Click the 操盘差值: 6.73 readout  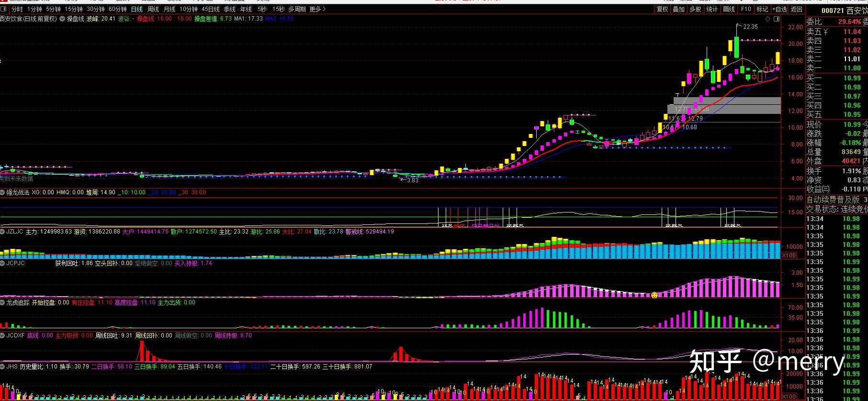(x=213, y=19)
